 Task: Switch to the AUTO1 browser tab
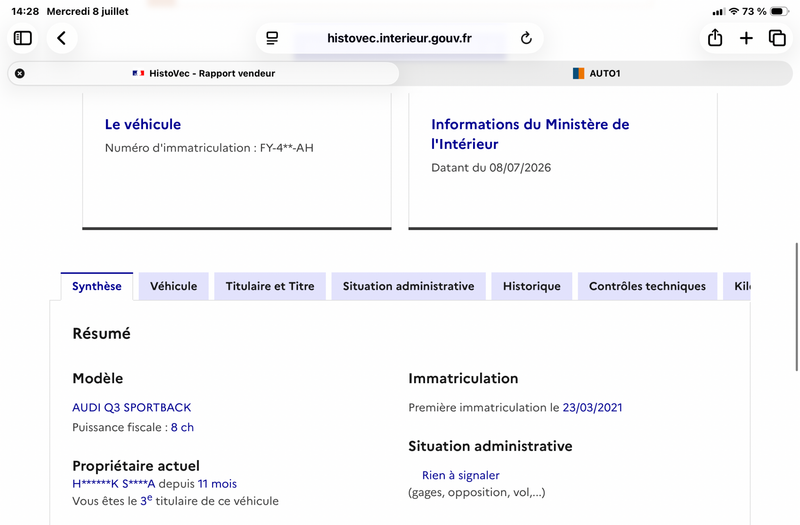pos(596,73)
